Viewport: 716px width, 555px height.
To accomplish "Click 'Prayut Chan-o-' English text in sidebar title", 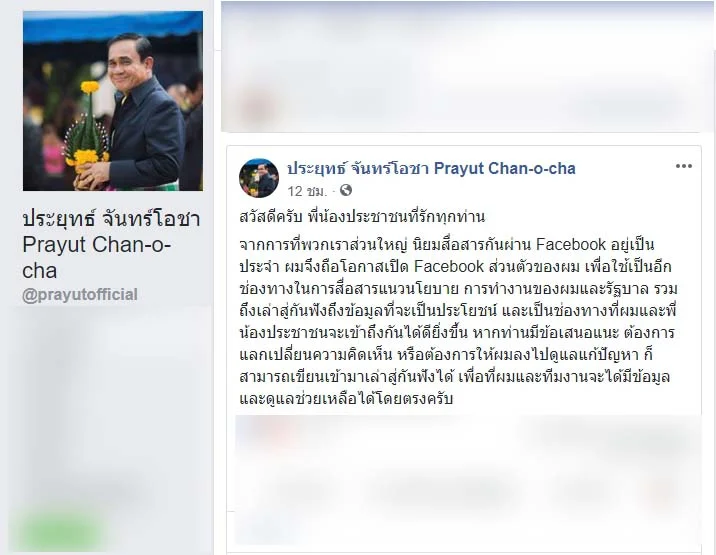I will [96, 244].
